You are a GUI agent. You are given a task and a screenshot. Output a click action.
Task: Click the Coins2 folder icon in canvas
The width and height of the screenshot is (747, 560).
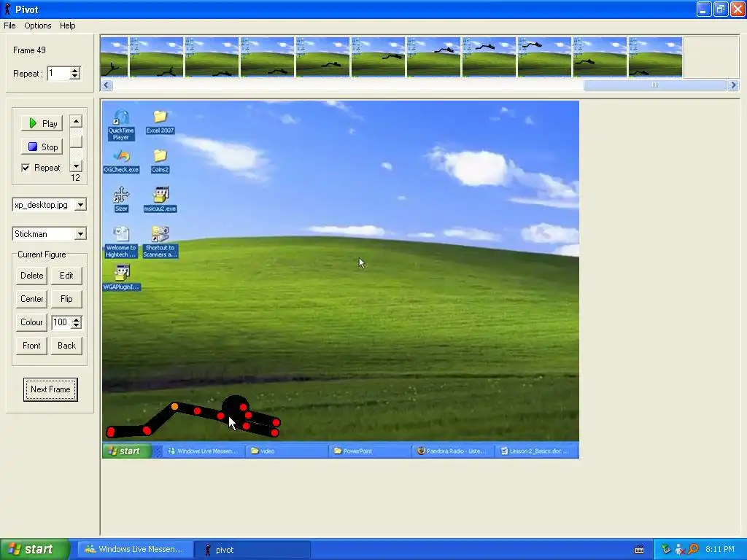click(160, 161)
